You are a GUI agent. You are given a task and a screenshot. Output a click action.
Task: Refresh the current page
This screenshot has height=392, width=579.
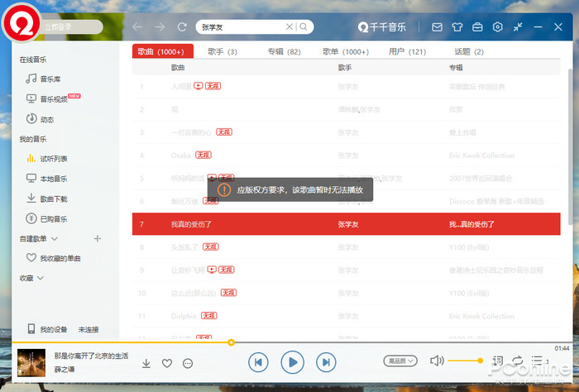click(x=182, y=27)
